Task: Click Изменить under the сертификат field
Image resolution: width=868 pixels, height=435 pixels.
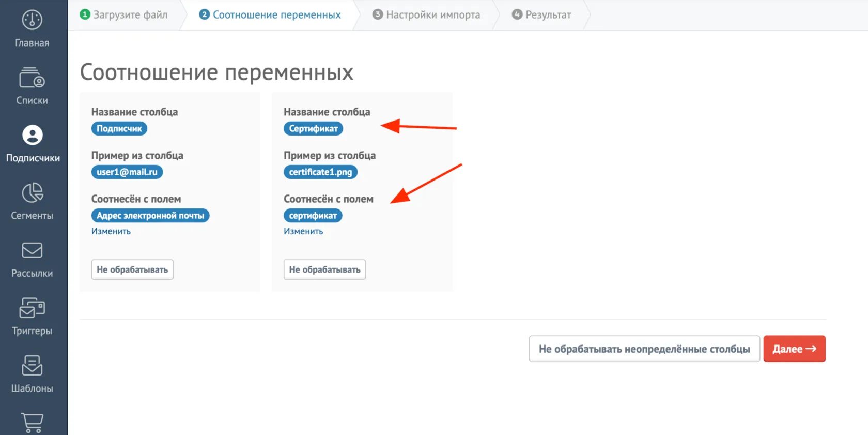Action: 303,231
